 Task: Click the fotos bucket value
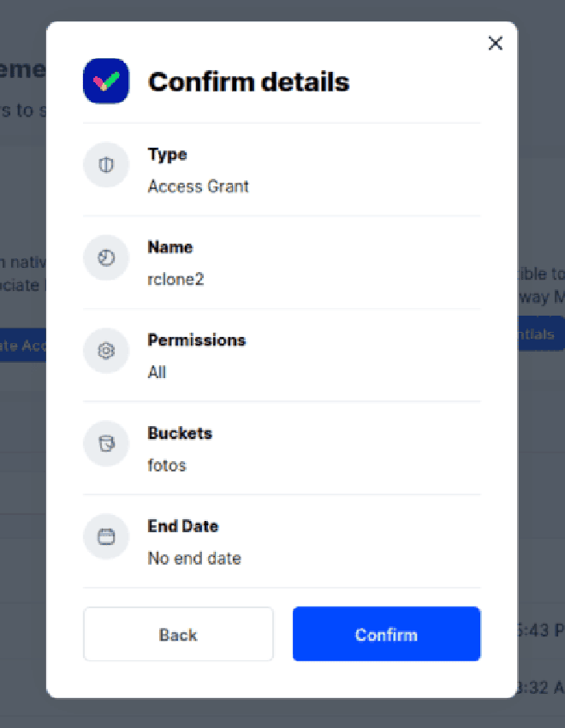(x=167, y=465)
